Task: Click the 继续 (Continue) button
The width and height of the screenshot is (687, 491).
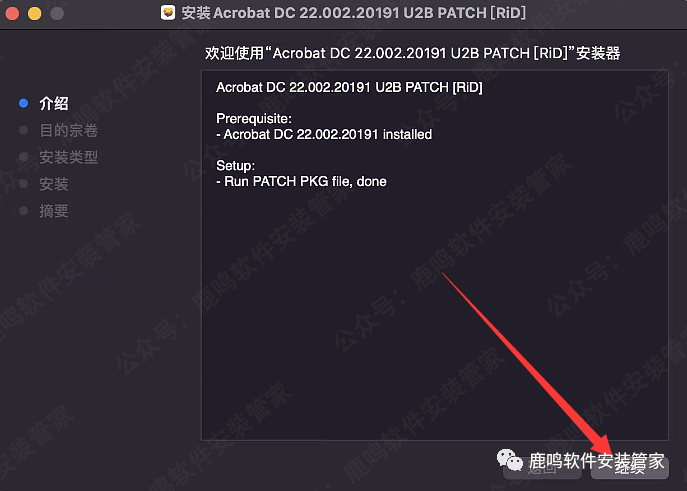Action: [x=630, y=467]
